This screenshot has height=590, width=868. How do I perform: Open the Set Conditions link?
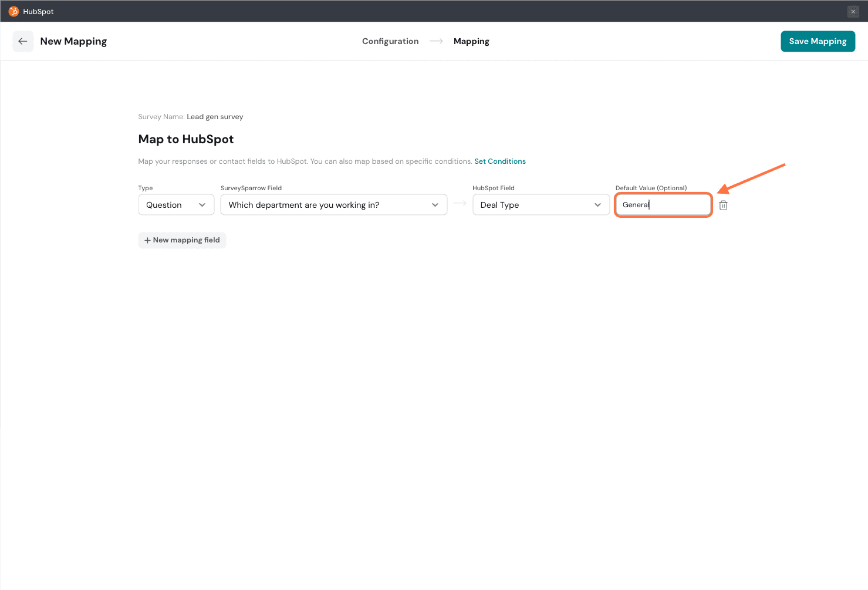coord(500,161)
